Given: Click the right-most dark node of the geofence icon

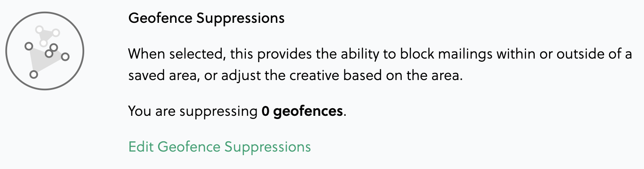Looking at the screenshot, I should point(65,56).
